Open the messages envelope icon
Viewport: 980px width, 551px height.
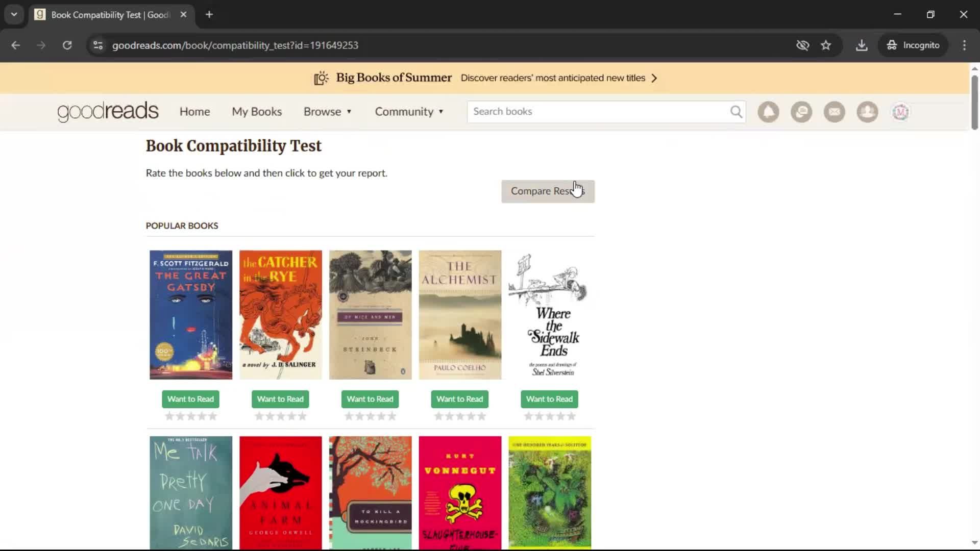click(835, 112)
